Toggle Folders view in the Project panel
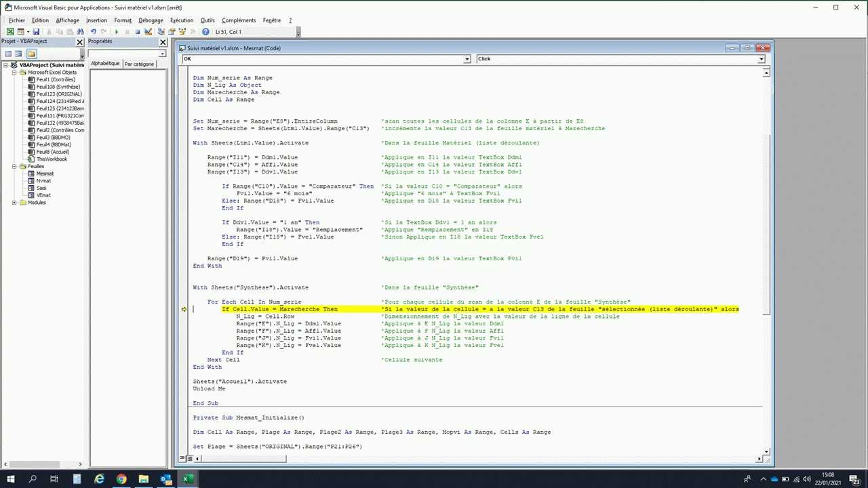 (31, 54)
